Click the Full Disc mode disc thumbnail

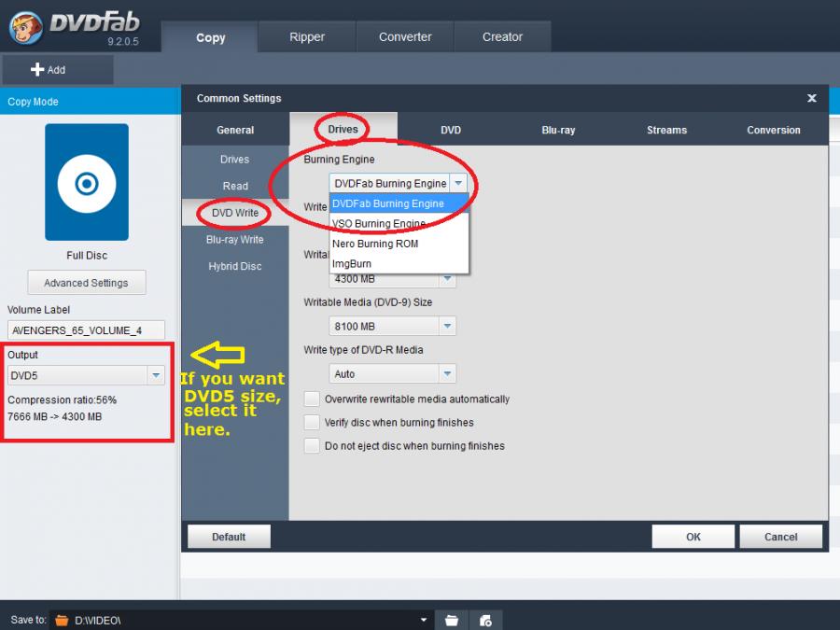[x=87, y=182]
